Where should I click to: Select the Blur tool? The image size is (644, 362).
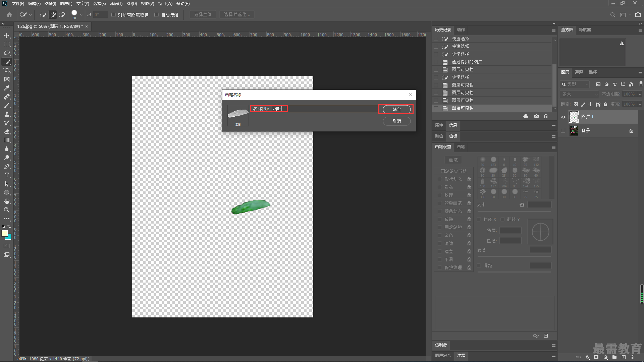(x=7, y=149)
